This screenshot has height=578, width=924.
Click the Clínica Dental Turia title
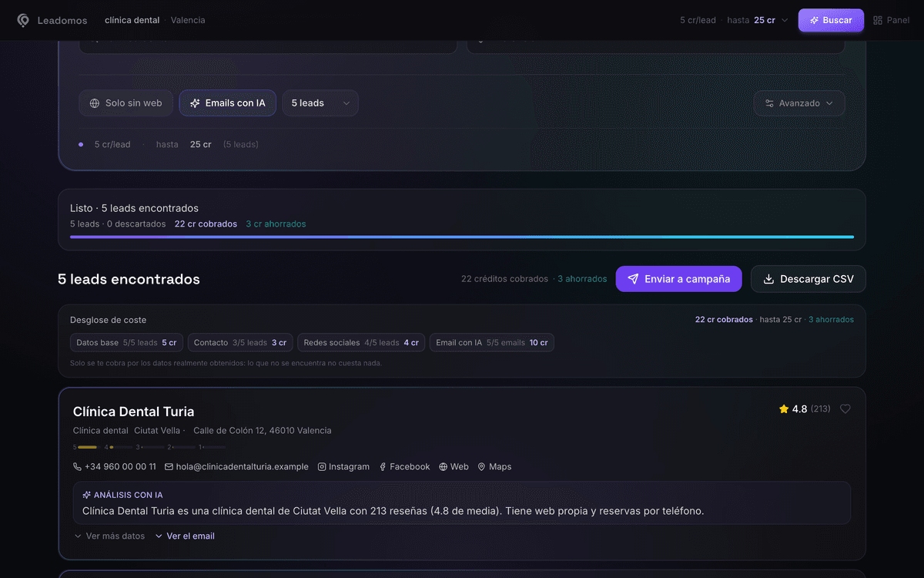134,412
